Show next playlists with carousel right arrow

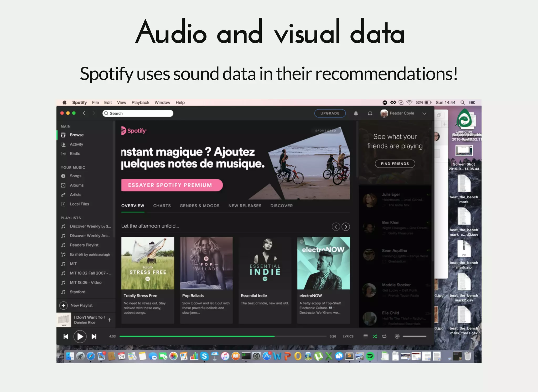[x=346, y=226]
